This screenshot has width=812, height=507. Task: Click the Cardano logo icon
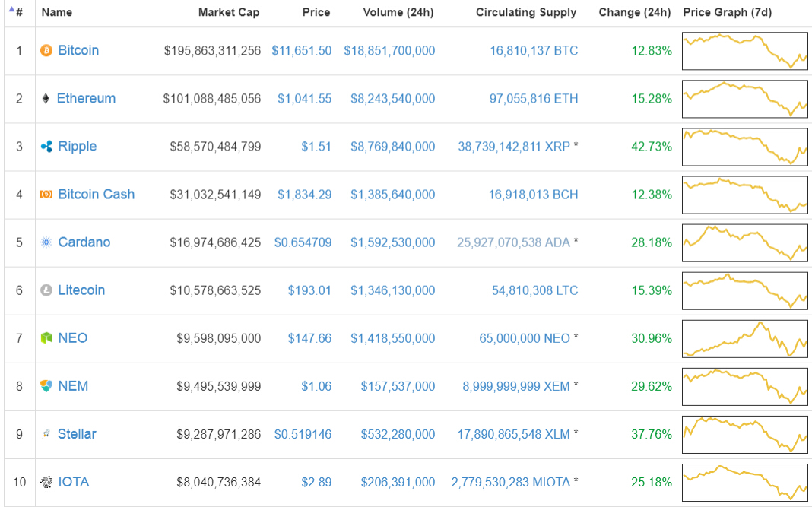coord(46,242)
